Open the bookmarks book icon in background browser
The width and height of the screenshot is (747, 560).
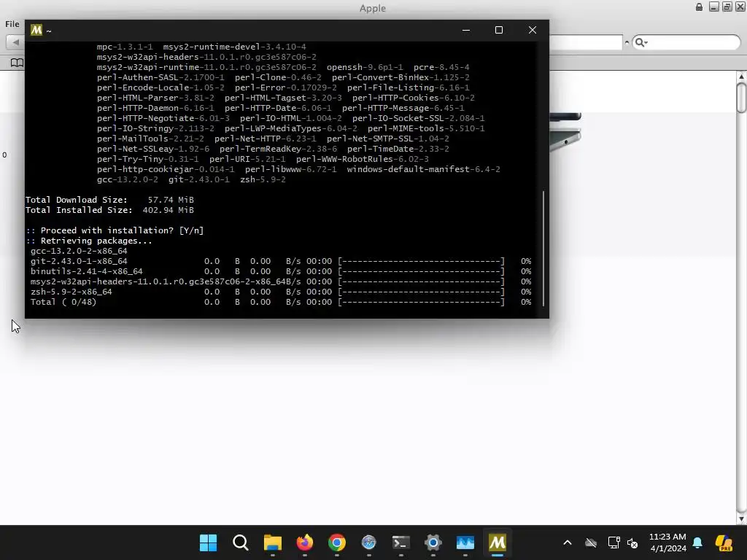17,63
